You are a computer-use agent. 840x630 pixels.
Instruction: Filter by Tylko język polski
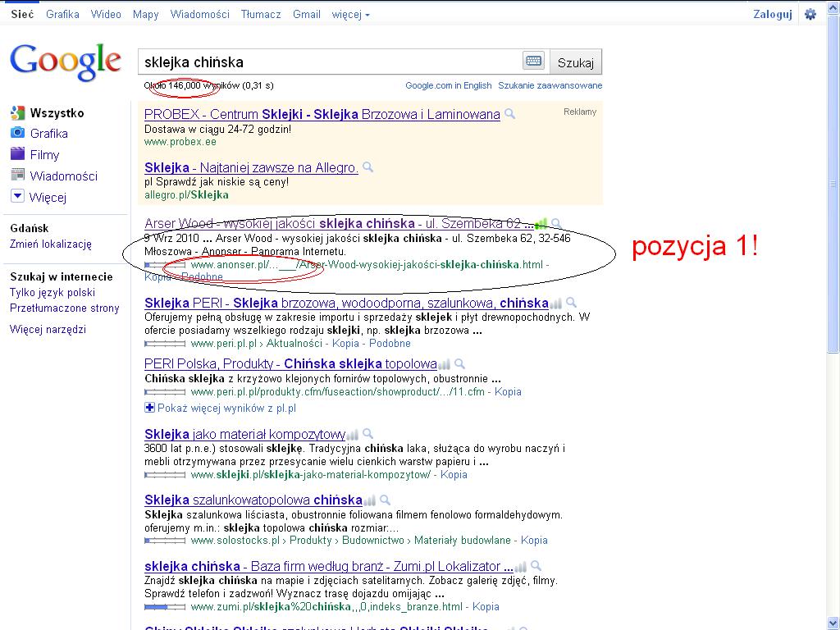click(52, 293)
